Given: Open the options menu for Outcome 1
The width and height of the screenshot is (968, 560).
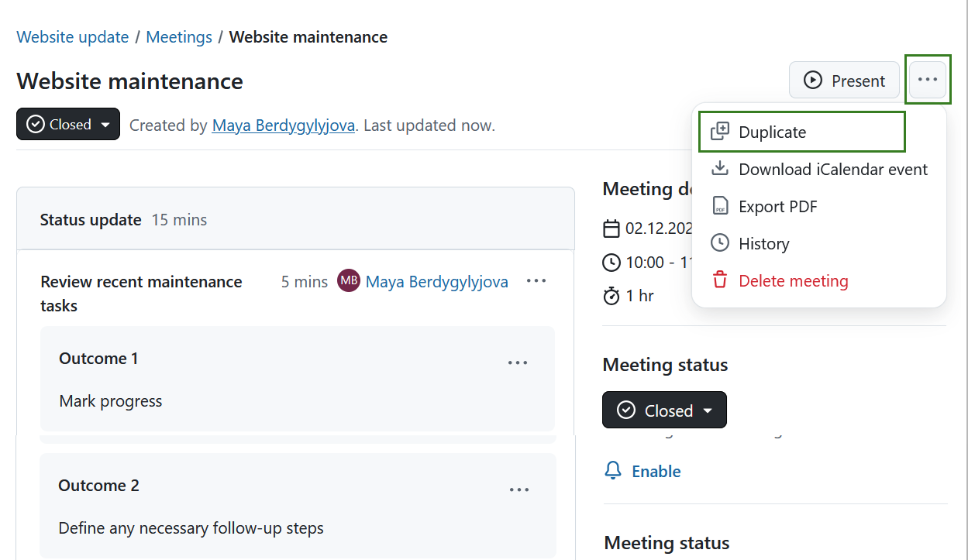Looking at the screenshot, I should click(518, 362).
